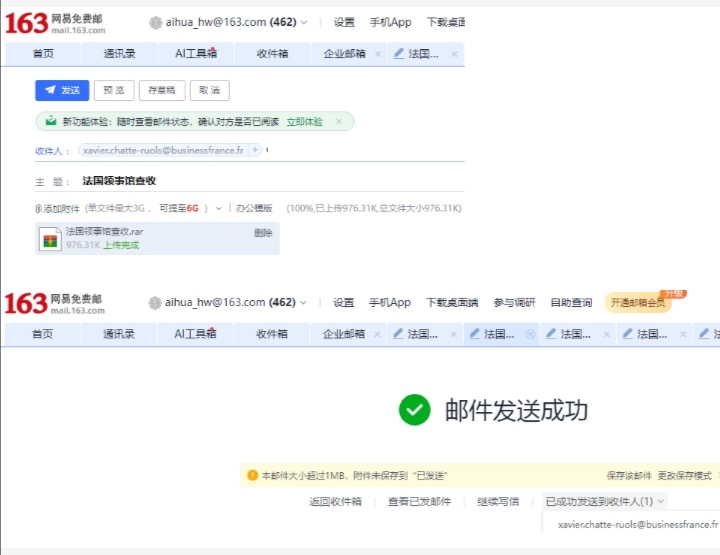The width and height of the screenshot is (720, 555).
Task: Open 手机App in the compose-screen header
Action: coord(390,22)
